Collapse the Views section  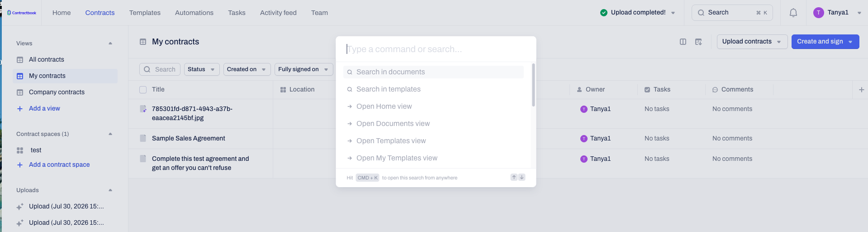(x=110, y=43)
